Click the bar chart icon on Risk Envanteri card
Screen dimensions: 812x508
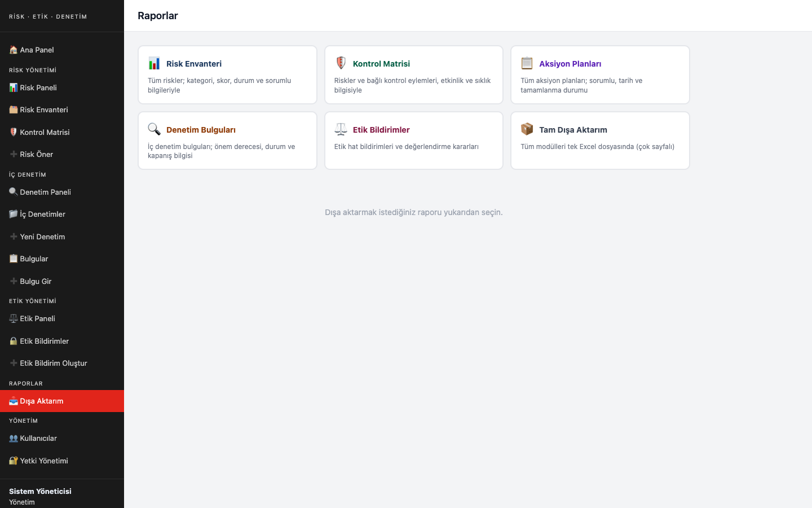[x=154, y=63]
